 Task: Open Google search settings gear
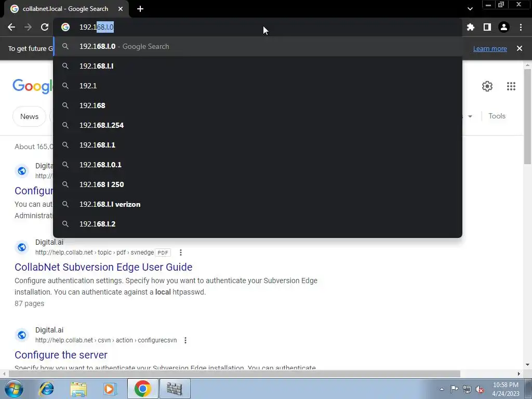(x=487, y=86)
